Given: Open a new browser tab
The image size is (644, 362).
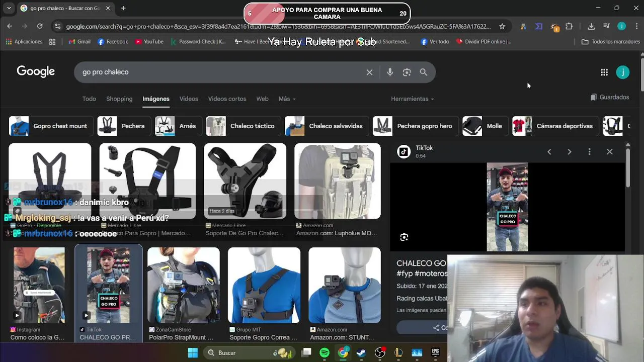Looking at the screenshot, I should tap(123, 8).
